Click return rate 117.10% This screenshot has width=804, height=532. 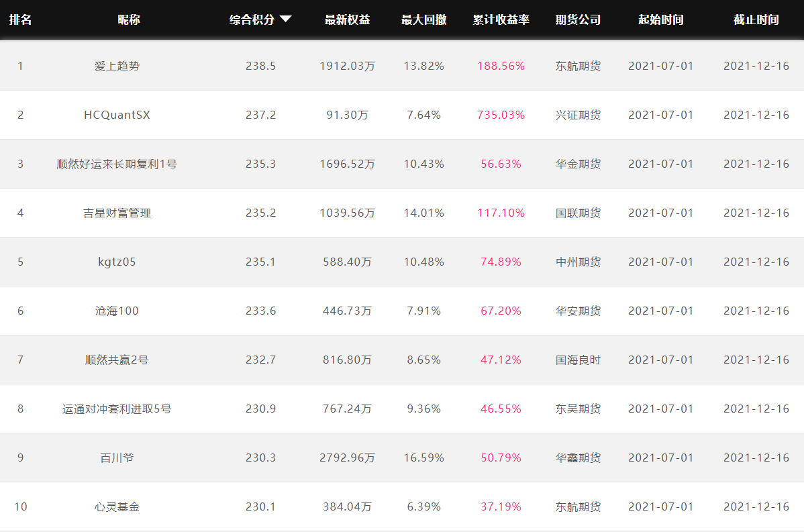501,213
